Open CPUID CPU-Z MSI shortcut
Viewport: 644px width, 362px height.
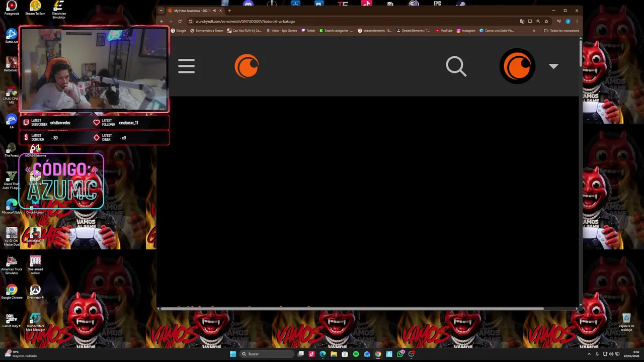(11, 96)
